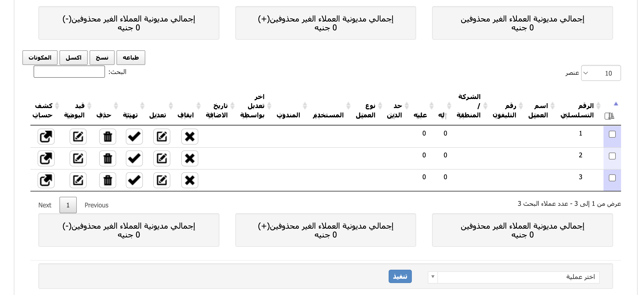Image resolution: width=644 pixels, height=295 pixels.
Task: Click the stop (X) icon in row 1
Action: [x=190, y=137]
